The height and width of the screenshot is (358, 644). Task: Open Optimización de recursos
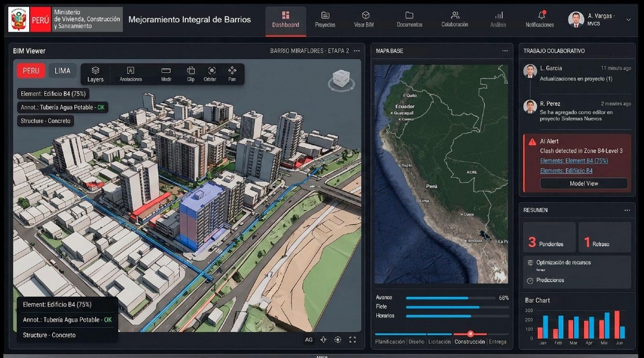[563, 263]
